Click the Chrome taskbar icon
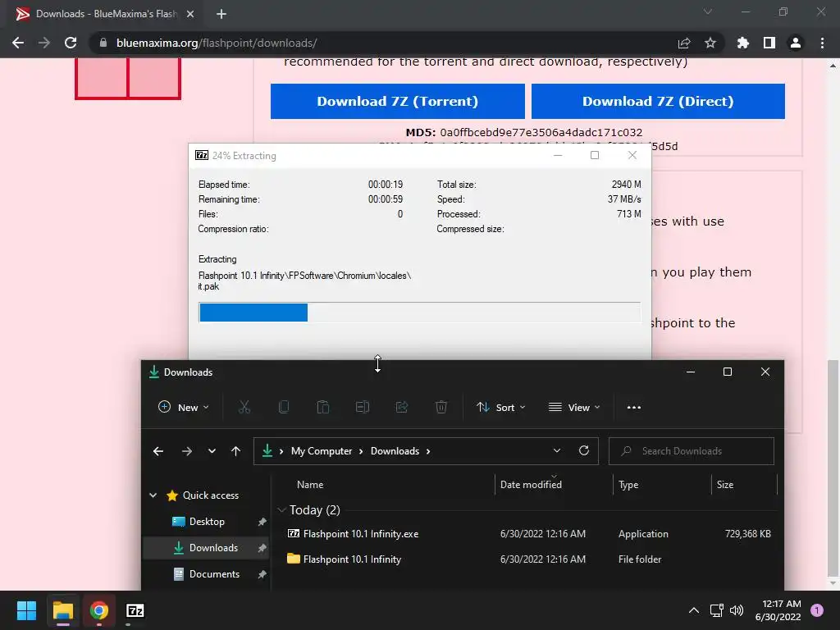 [x=98, y=610]
